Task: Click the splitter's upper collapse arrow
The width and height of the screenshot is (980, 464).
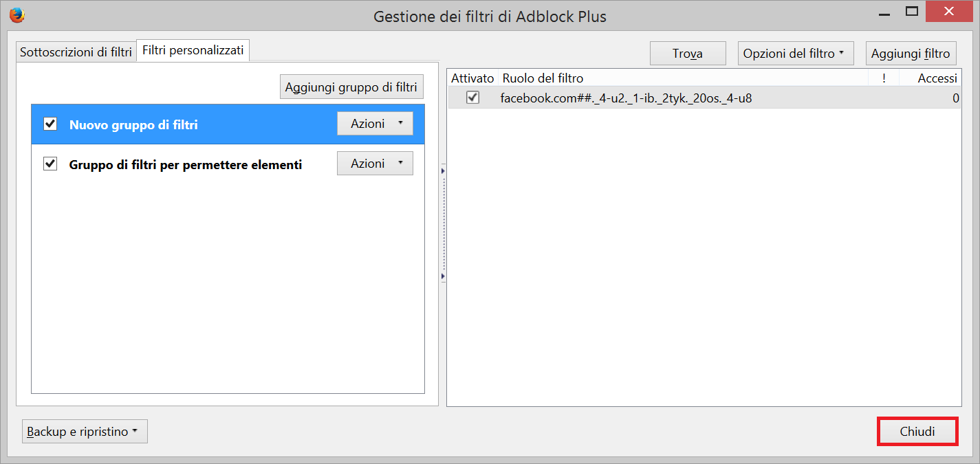Action: click(x=443, y=170)
